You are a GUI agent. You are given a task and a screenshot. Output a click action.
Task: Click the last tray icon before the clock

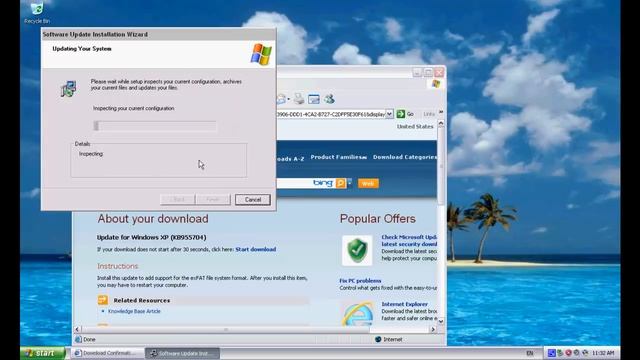click(585, 353)
